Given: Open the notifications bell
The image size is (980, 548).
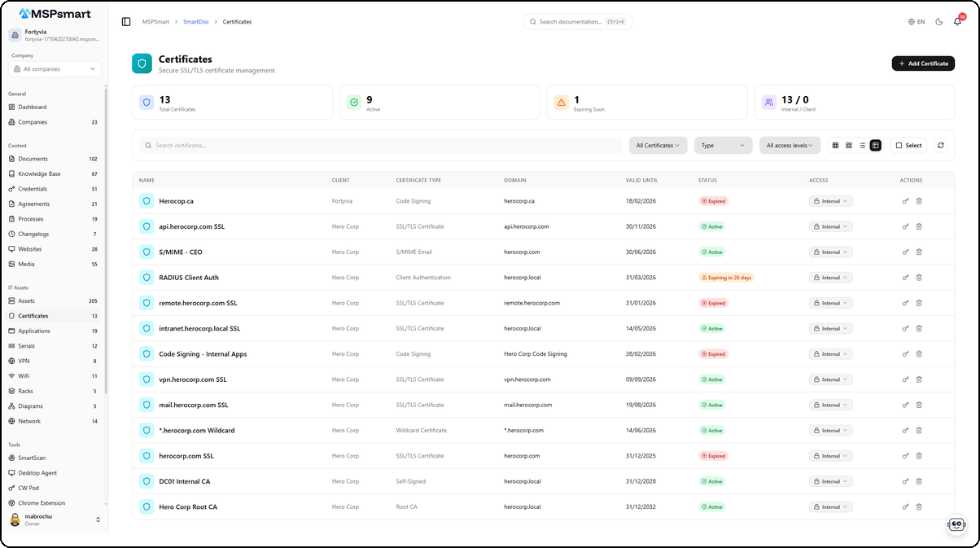Looking at the screenshot, I should [x=957, y=22].
